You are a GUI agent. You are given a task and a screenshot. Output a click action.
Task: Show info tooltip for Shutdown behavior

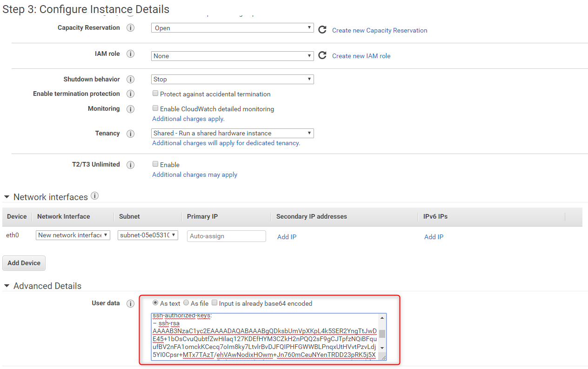click(131, 80)
